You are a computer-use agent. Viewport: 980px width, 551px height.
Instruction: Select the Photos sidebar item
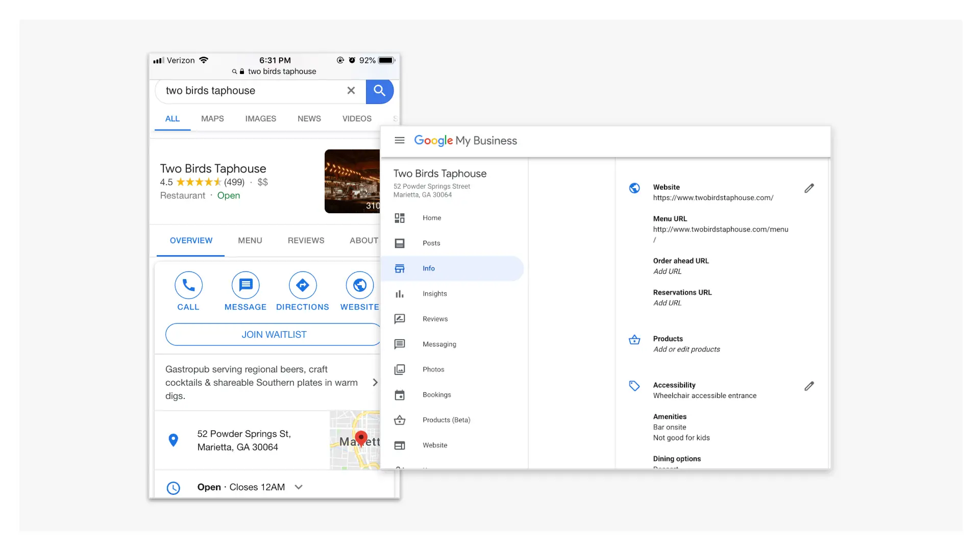coord(433,369)
